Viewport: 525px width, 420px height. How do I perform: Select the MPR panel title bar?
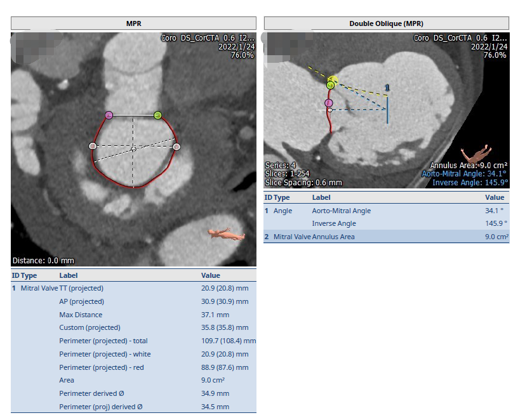pos(133,23)
